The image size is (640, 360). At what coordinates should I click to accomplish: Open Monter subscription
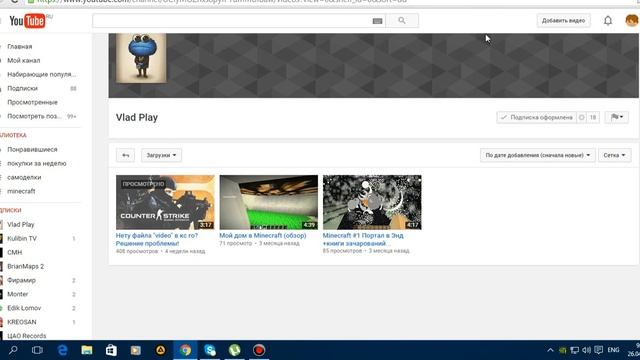(x=18, y=294)
